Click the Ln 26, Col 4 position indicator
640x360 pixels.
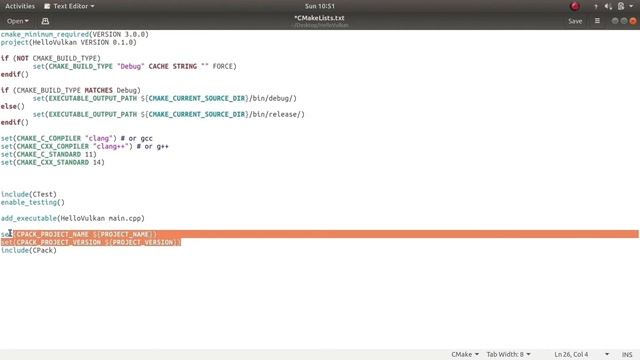tap(571, 354)
